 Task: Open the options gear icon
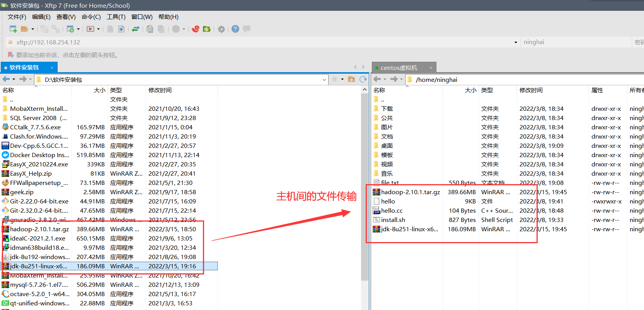point(221,29)
